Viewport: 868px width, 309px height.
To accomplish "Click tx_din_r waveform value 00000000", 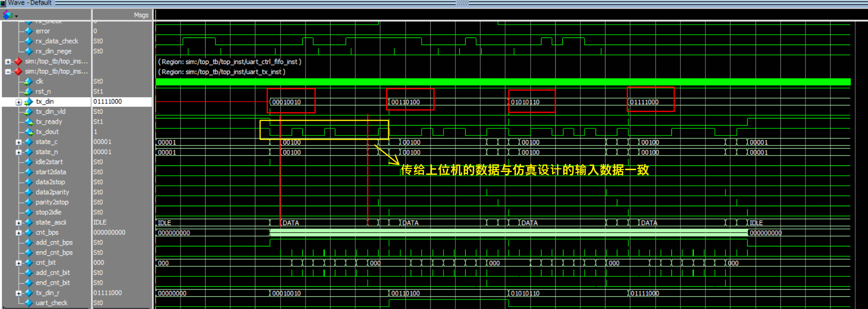I will pos(172,293).
